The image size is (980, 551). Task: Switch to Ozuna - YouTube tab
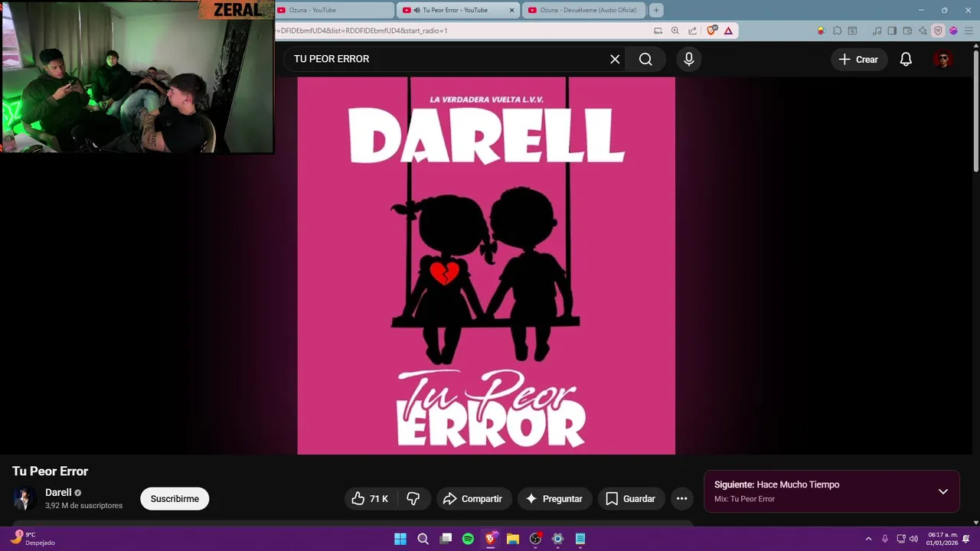tap(335, 10)
